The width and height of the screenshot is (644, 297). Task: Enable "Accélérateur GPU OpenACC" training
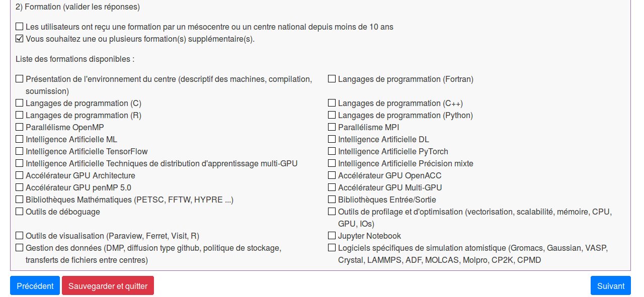(x=332, y=174)
